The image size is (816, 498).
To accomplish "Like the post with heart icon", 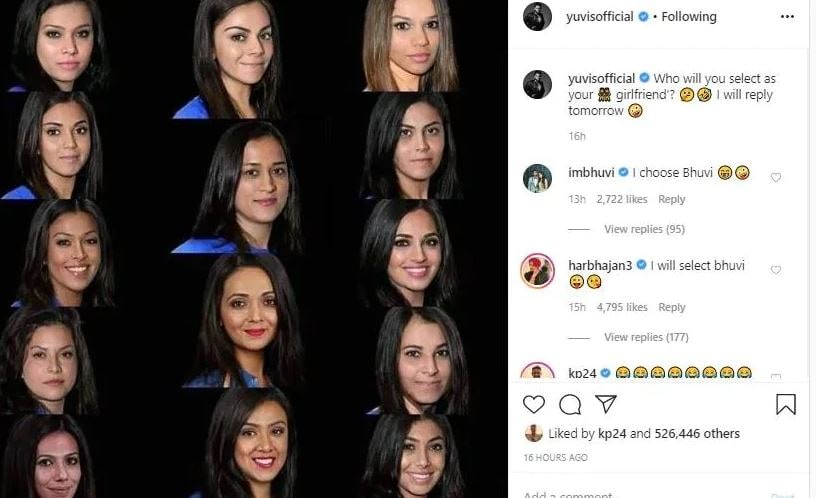I will coord(533,404).
